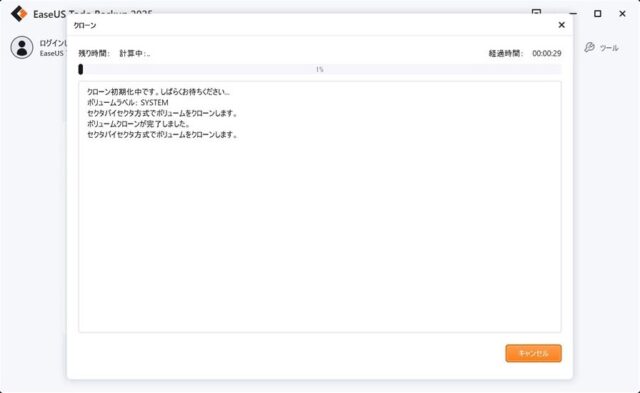Click the 残り時間 計算中 text
The image size is (640, 393).
coord(114,53)
